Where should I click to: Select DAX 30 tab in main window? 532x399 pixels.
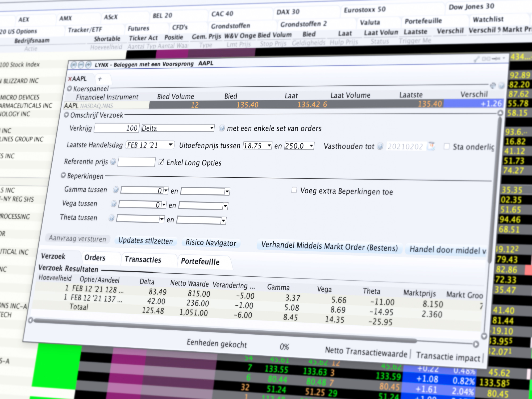click(288, 12)
